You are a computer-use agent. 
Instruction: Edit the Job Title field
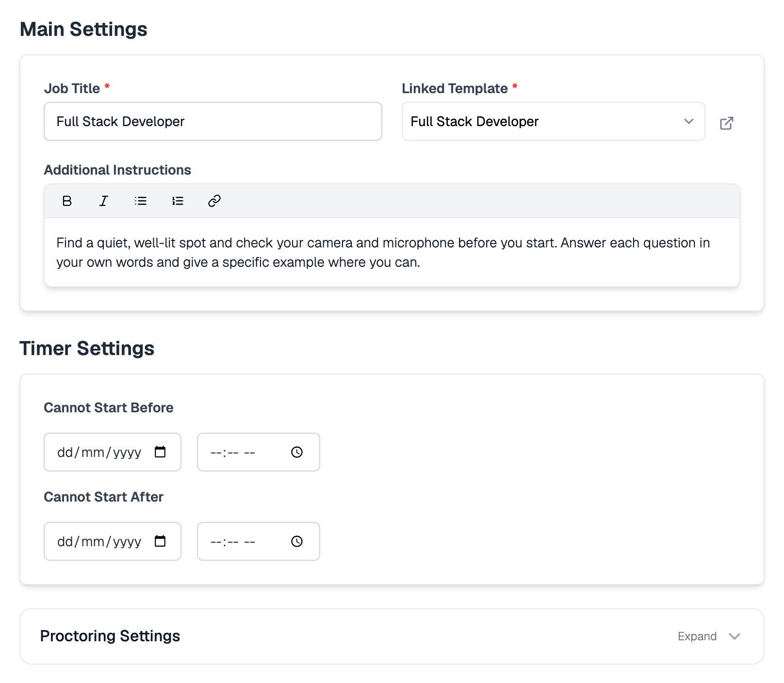pos(213,121)
